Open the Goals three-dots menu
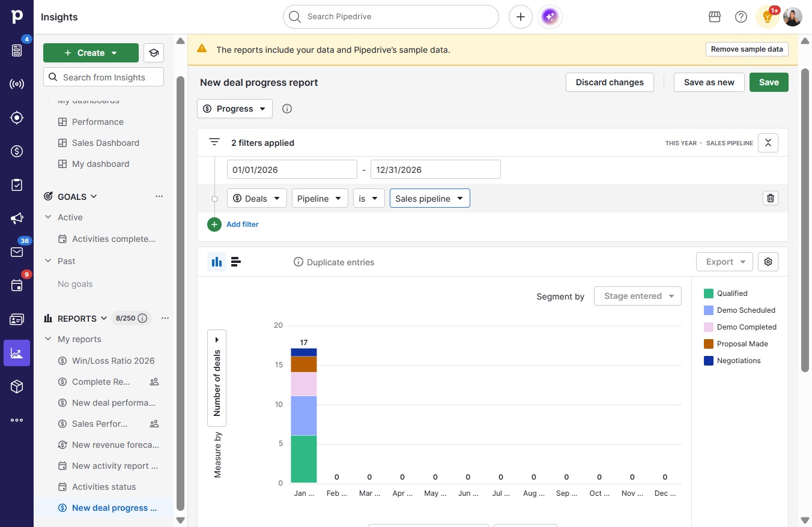The image size is (812, 527). pyautogui.click(x=159, y=196)
